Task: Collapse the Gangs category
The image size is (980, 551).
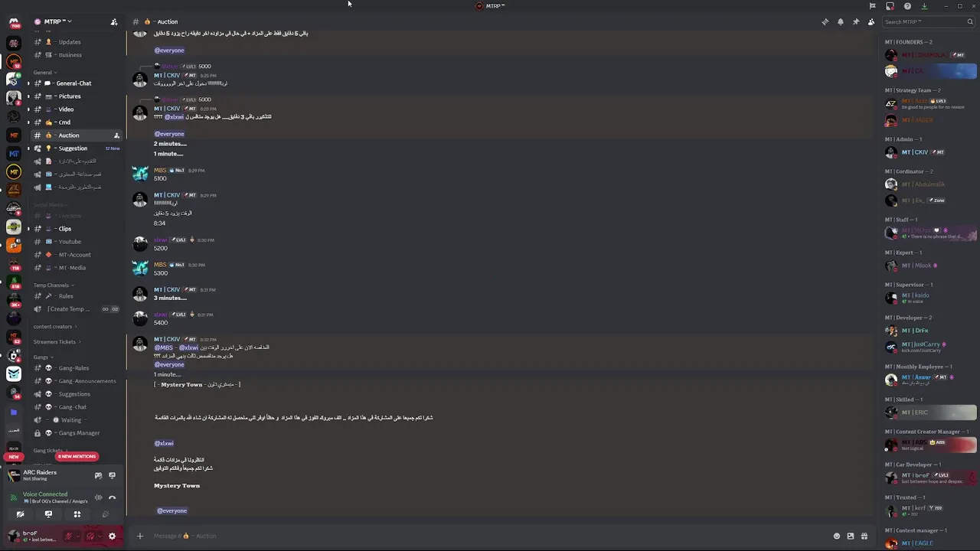Action: [x=42, y=357]
